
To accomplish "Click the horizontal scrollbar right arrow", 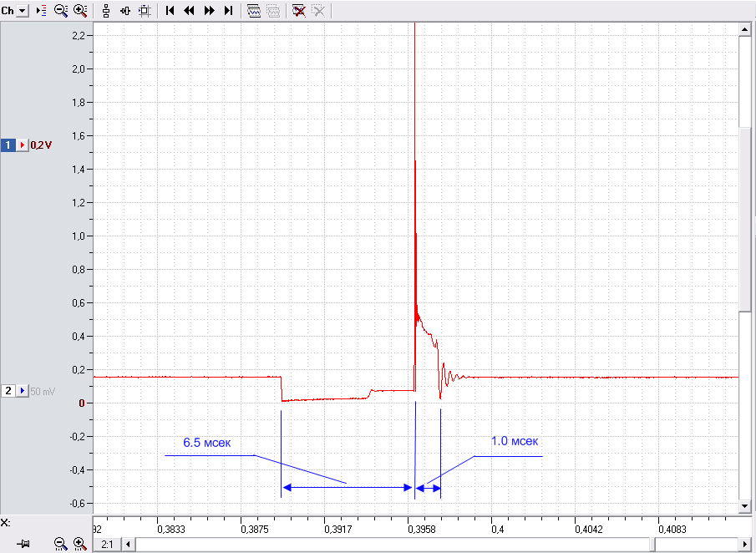I will (x=744, y=545).
